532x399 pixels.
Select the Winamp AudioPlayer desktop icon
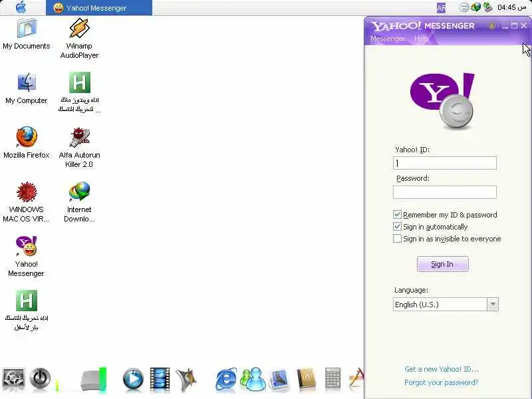(79, 39)
